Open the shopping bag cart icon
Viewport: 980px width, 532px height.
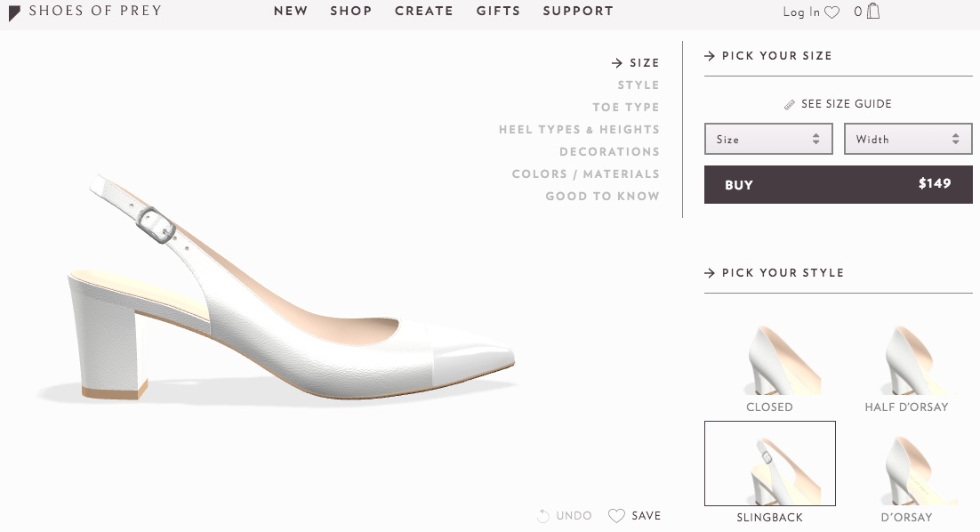pos(872,12)
